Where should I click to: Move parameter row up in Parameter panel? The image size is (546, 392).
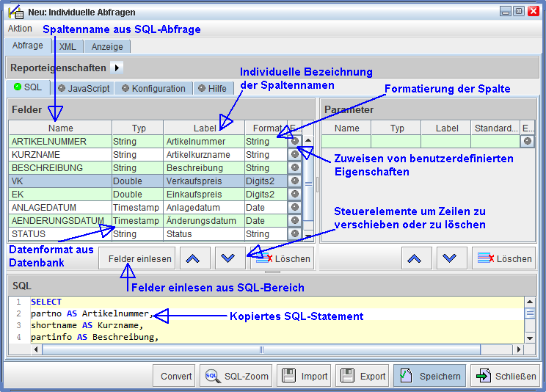(x=415, y=258)
